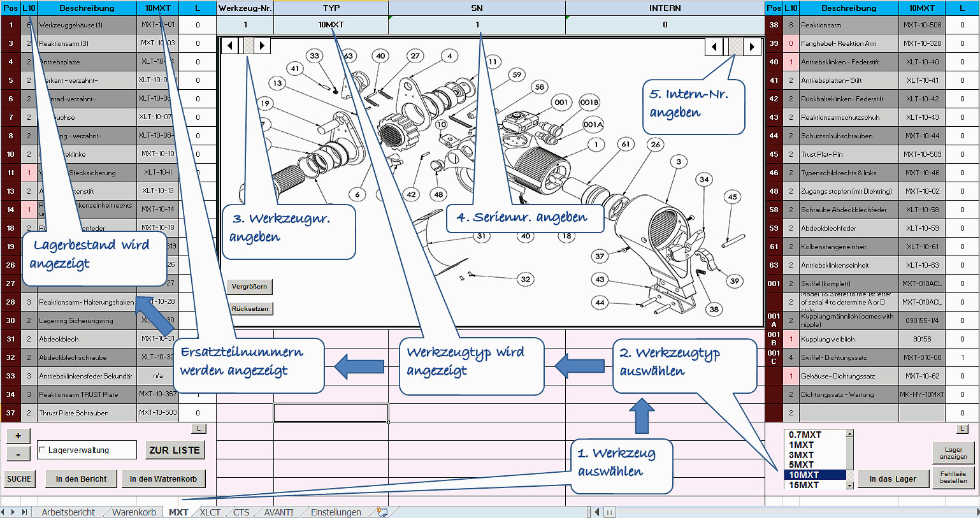Click the insert new worksheet icon
This screenshot has height=518, width=980.
[382, 512]
